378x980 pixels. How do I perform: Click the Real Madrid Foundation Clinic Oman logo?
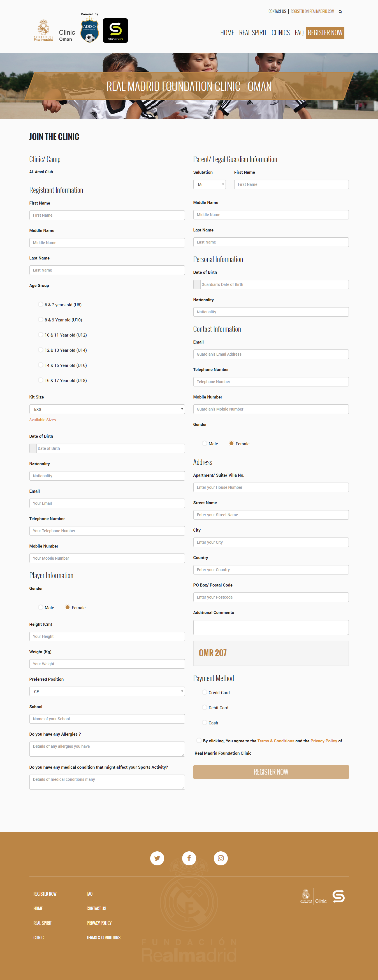click(54, 31)
